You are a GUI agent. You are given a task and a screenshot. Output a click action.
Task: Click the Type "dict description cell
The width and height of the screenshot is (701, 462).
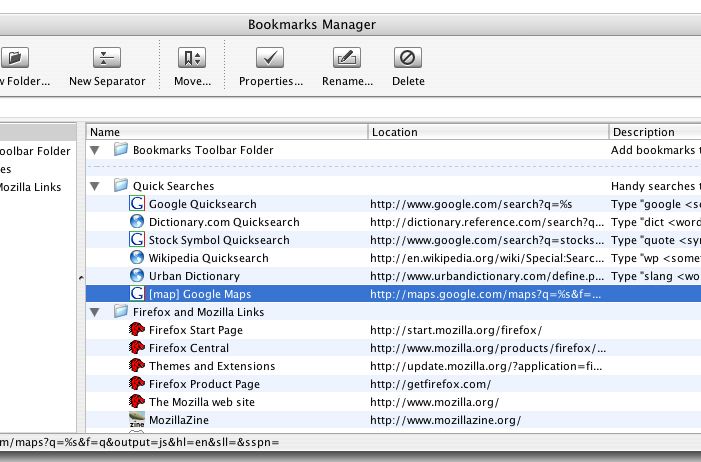656,222
